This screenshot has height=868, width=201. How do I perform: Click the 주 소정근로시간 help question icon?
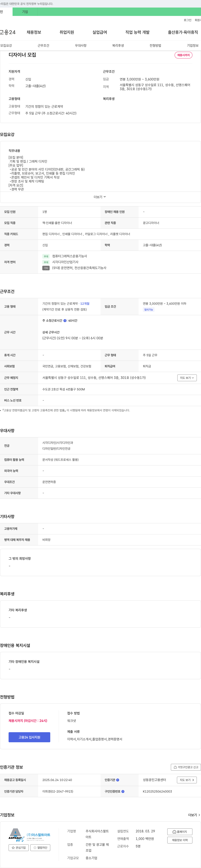[x=65, y=321]
